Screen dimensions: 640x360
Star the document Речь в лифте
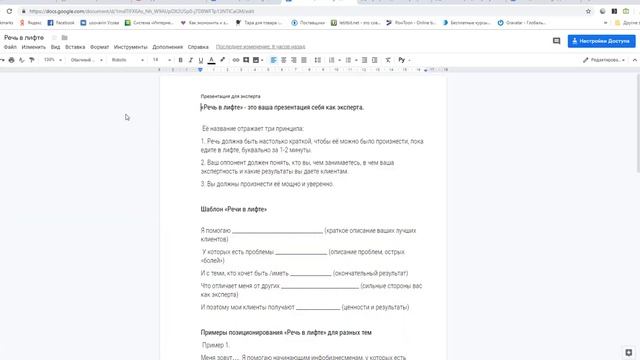pos(54,38)
